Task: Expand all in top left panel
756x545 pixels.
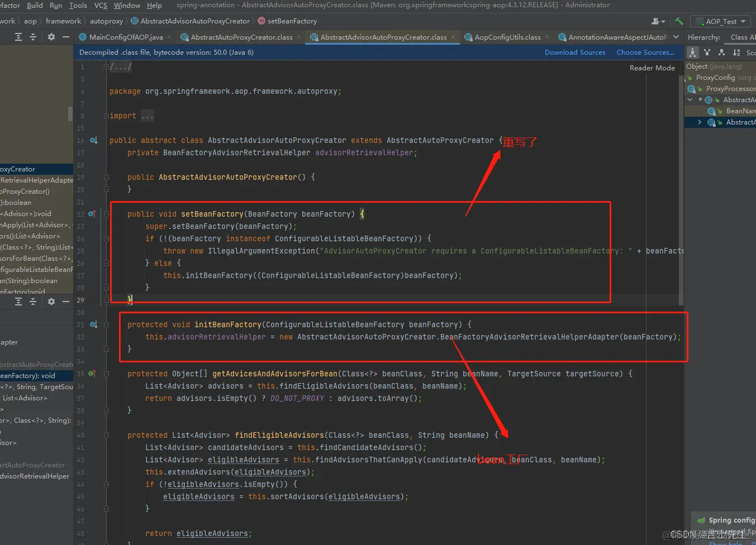Action: pyautogui.click(x=18, y=37)
